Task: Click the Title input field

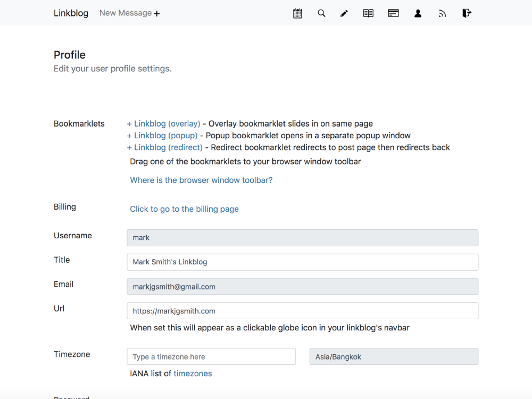Action: [x=303, y=262]
